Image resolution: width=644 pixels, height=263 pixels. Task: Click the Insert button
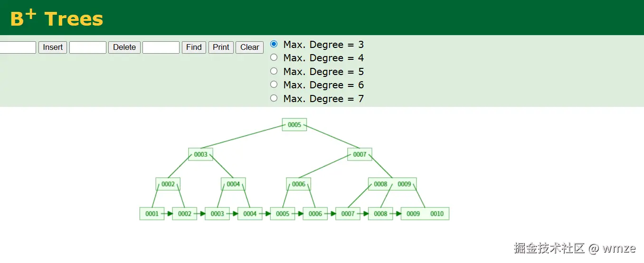click(53, 47)
